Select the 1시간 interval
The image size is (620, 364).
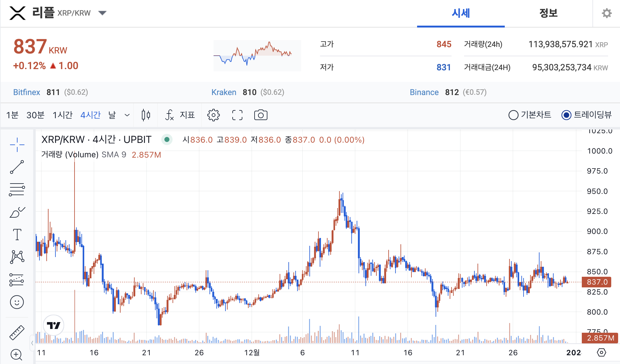click(x=63, y=115)
